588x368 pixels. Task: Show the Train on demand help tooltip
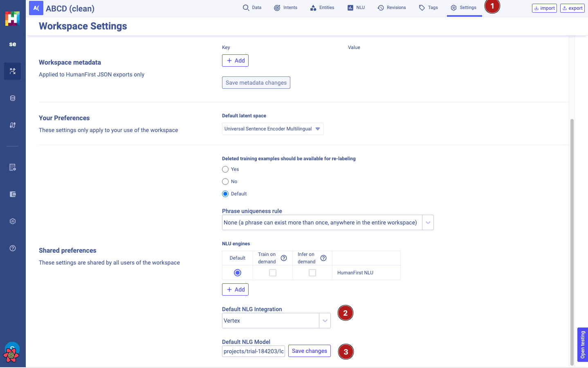pyautogui.click(x=284, y=258)
